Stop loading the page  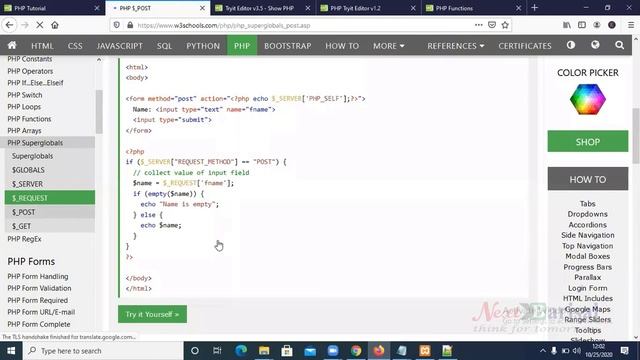[40, 25]
